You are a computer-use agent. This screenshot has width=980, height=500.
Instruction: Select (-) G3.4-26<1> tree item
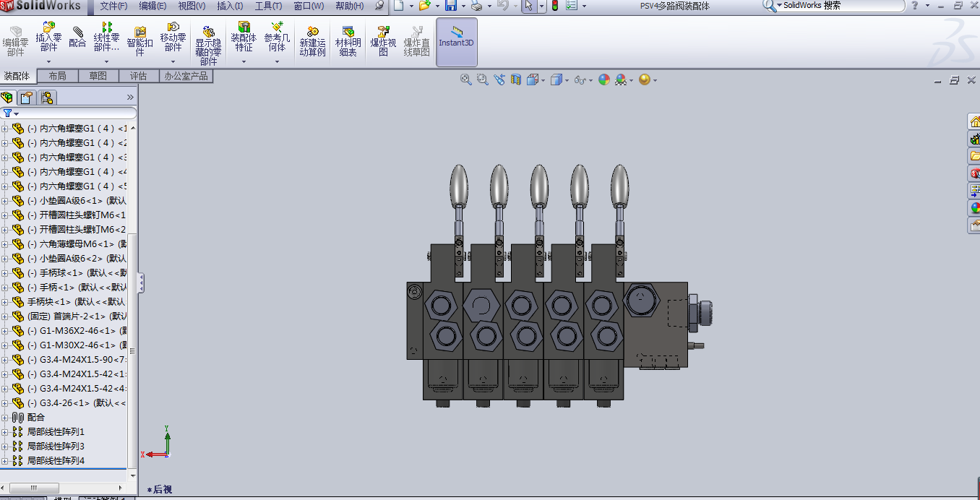pyautogui.click(x=77, y=403)
